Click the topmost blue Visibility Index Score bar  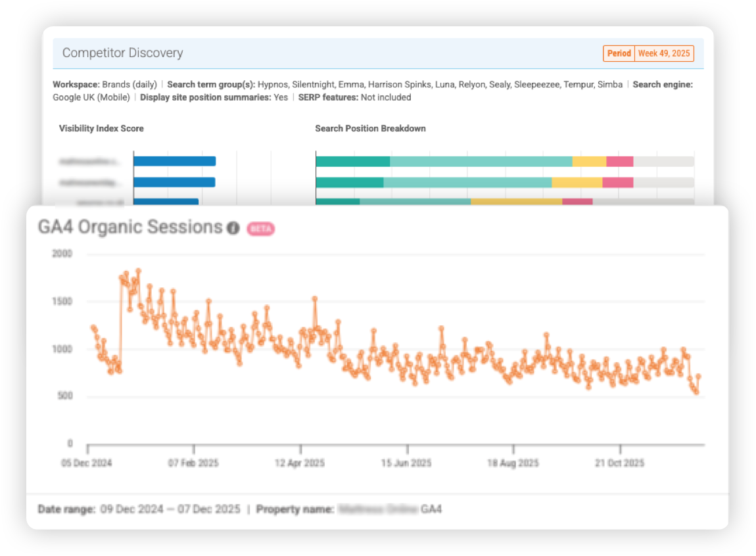pyautogui.click(x=174, y=160)
